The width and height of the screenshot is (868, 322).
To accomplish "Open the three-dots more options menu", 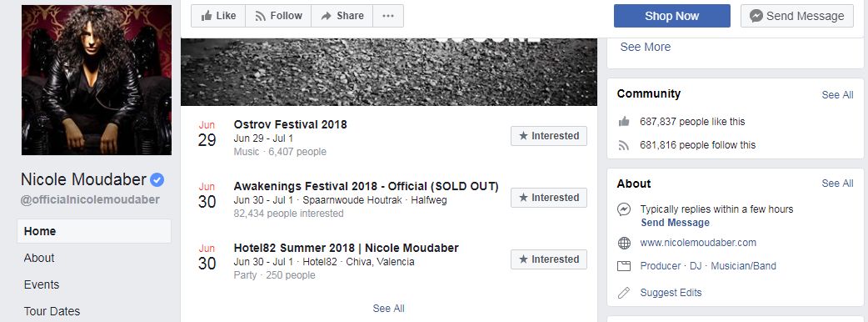I will [388, 16].
